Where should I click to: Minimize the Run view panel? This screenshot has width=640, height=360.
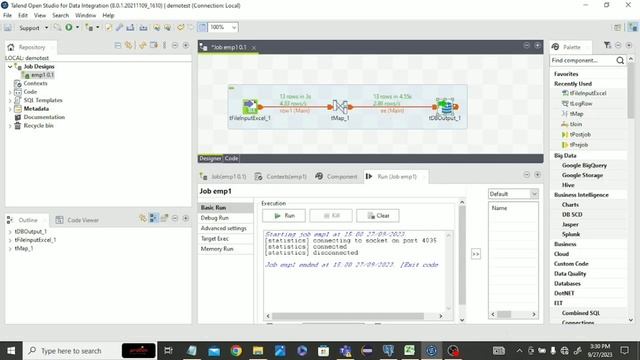click(x=527, y=175)
